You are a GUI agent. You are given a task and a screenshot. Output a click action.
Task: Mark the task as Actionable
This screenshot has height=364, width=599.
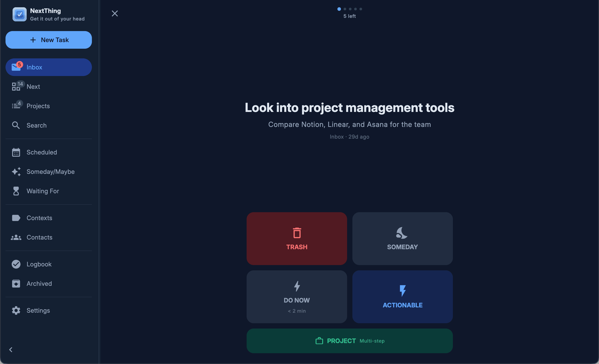[x=402, y=297]
